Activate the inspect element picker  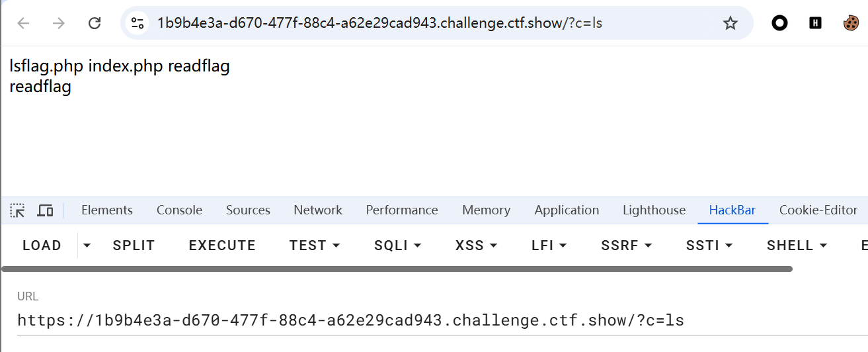point(18,210)
